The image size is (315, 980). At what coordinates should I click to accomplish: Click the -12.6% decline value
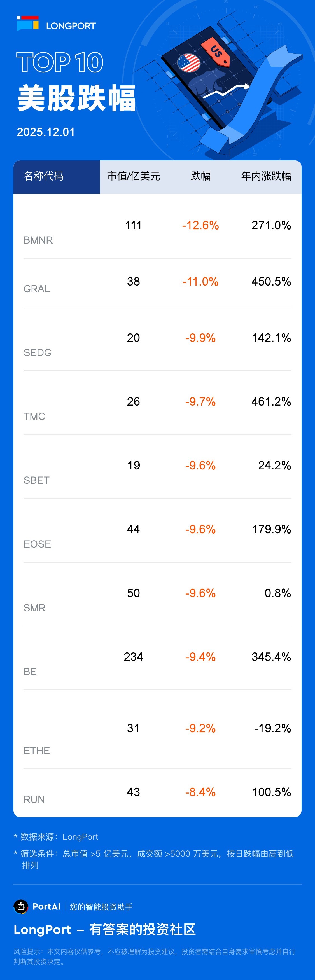[x=200, y=225]
